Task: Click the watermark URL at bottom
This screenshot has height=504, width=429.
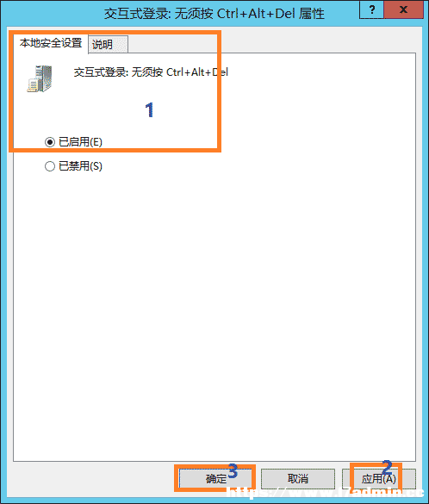Action: pyautogui.click(x=325, y=492)
